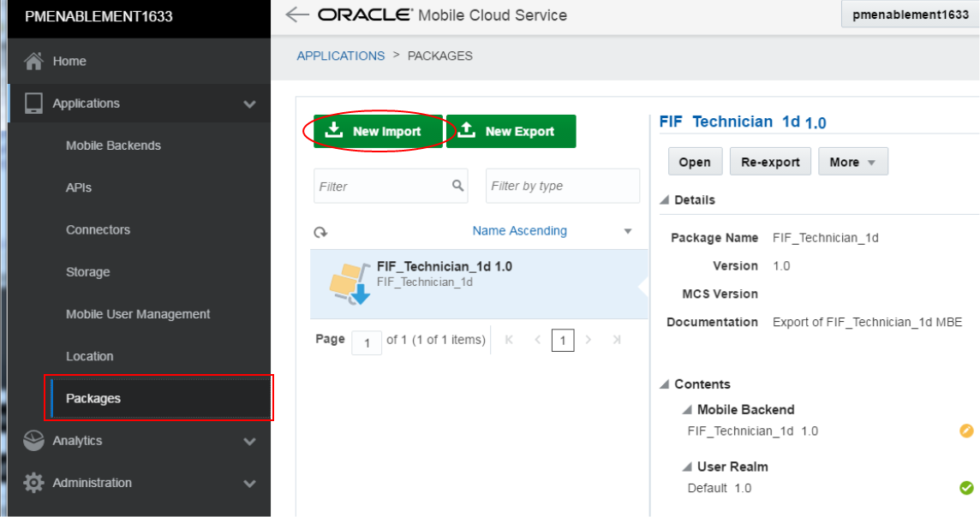Click the New Export button
Image resolution: width=980 pixels, height=517 pixels.
511,131
